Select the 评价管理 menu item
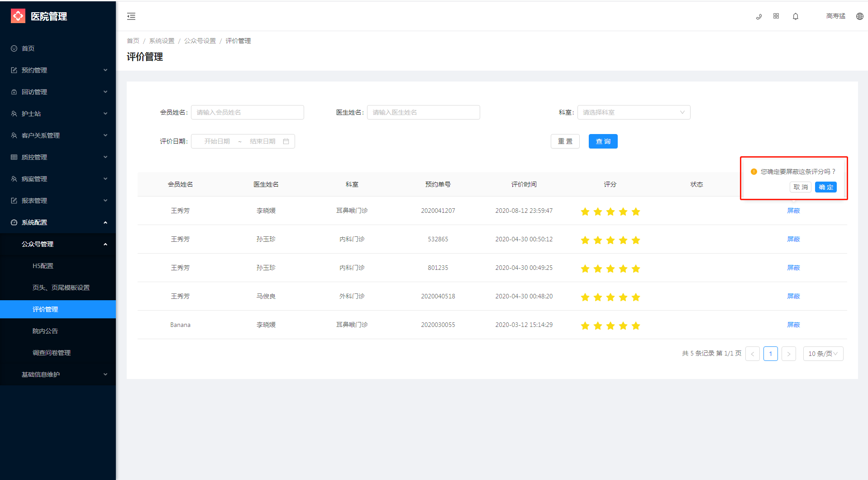This screenshot has width=868, height=480. [58, 309]
